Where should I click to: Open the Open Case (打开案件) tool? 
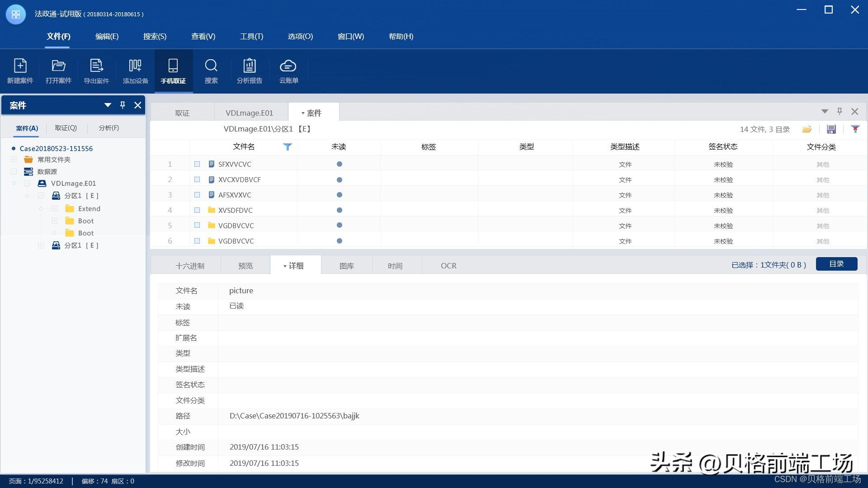[x=58, y=71]
